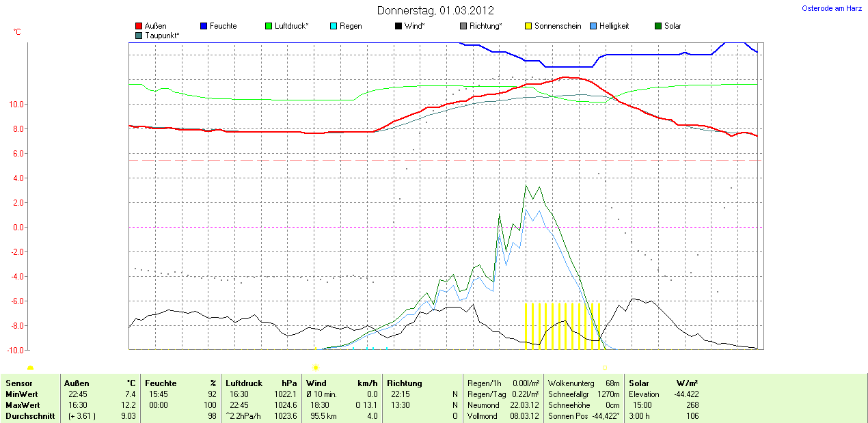Screen dimensions: 868x423
Task: Click the Durchschnitt row label
Action: [x=30, y=416]
